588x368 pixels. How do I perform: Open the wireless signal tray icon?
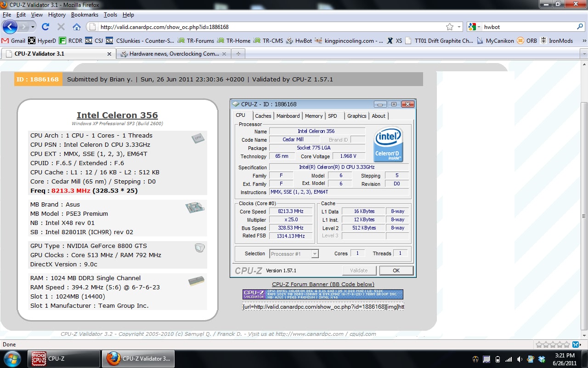coord(509,359)
